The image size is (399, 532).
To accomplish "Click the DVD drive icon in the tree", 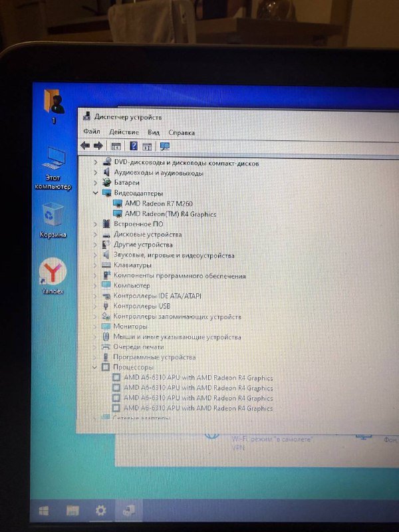I will click(107, 162).
